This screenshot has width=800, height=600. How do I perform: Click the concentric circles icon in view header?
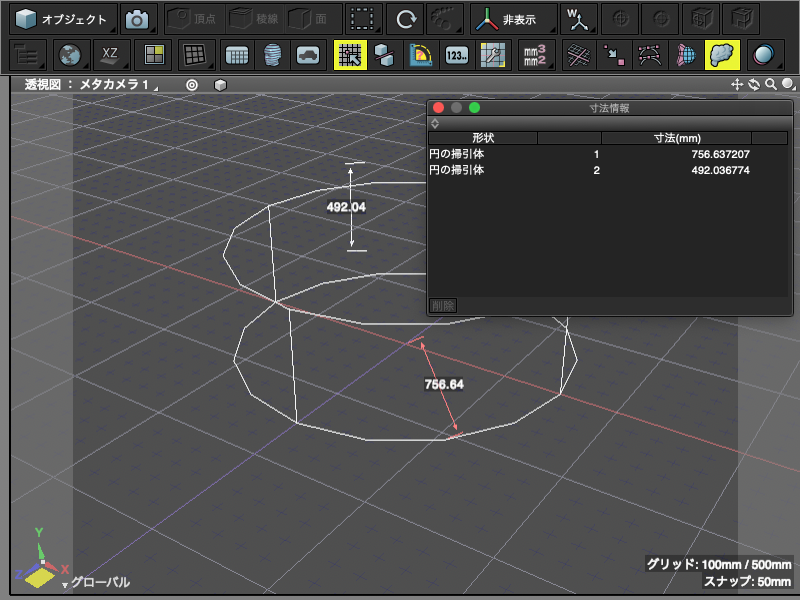(192, 85)
